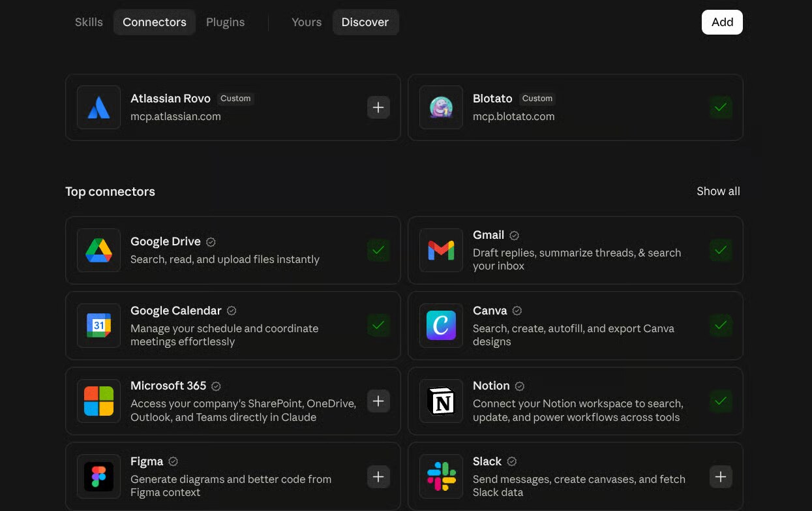Screen dimensions: 812x511
Task: Click Show all top connectors
Action: coord(718,191)
